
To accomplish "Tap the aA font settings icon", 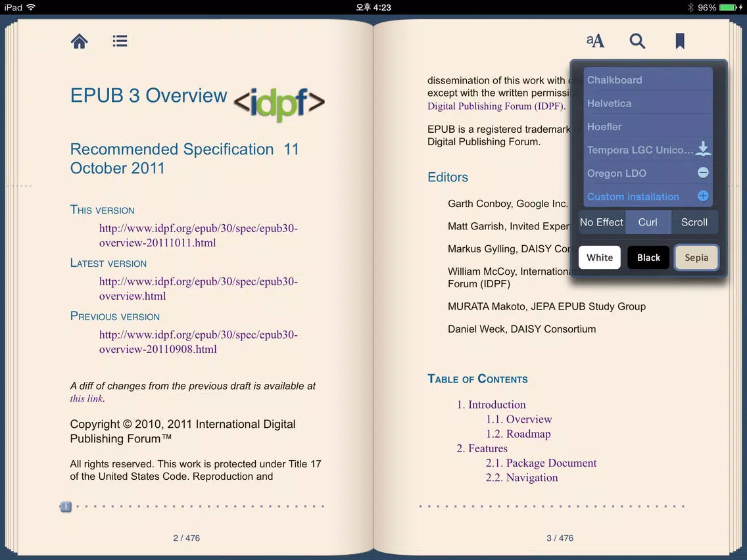I will click(x=595, y=41).
